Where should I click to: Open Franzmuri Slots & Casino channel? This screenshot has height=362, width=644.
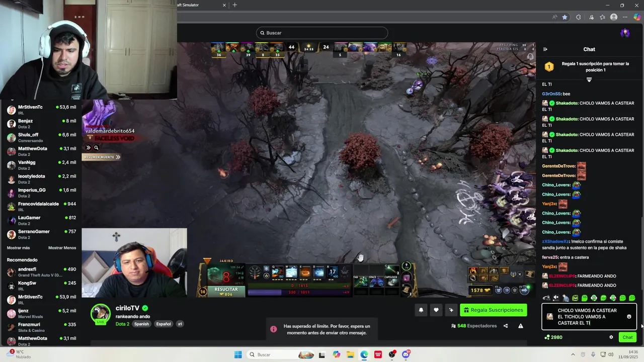point(41,327)
